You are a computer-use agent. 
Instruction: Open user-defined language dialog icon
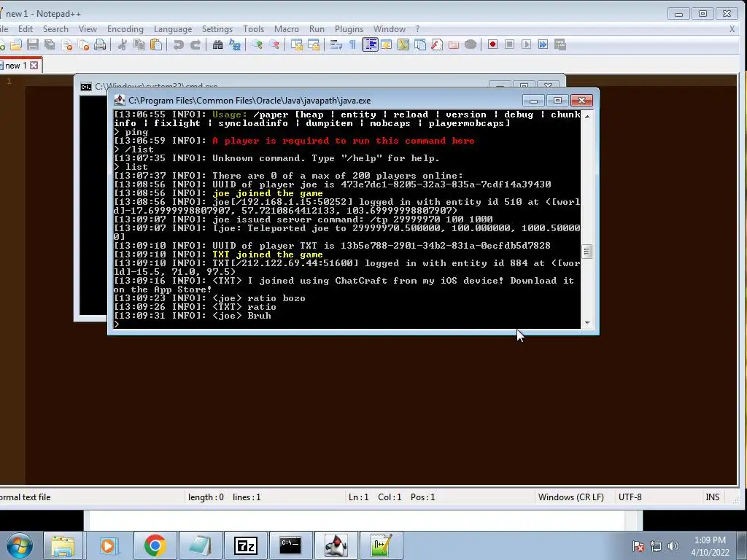click(387, 44)
